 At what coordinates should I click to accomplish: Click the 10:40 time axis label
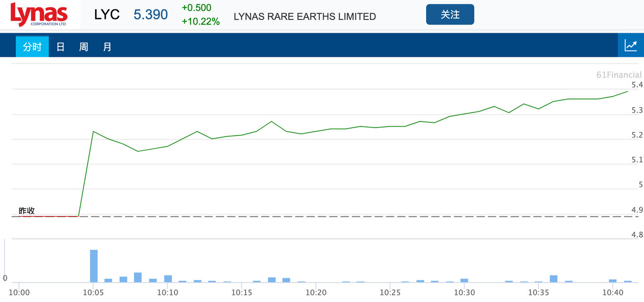pos(613,293)
